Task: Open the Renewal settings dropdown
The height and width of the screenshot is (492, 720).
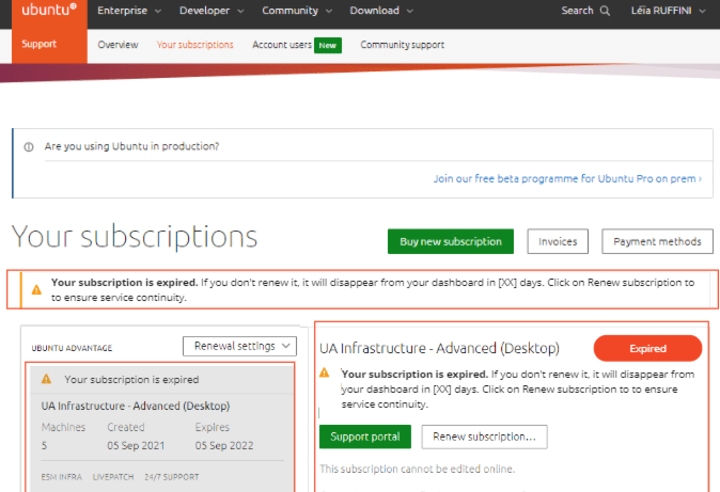Action: [240, 346]
